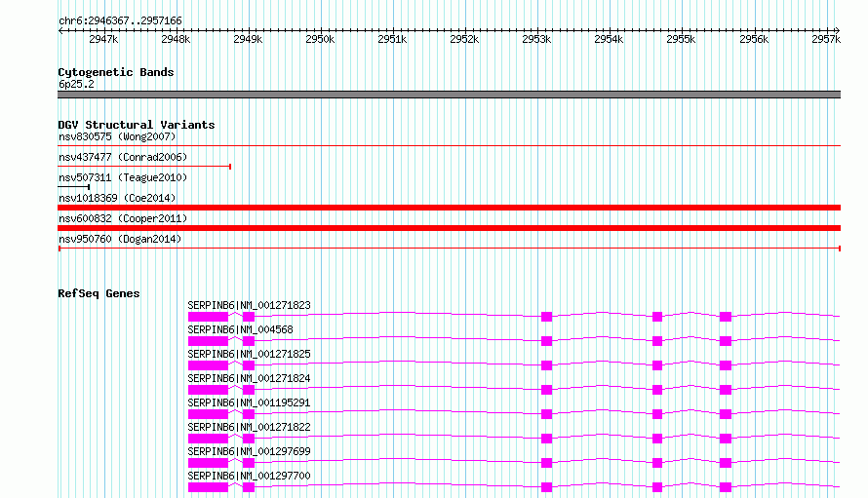Click the 2954k ruler position
Screen dimensions: 868x498
(x=609, y=39)
